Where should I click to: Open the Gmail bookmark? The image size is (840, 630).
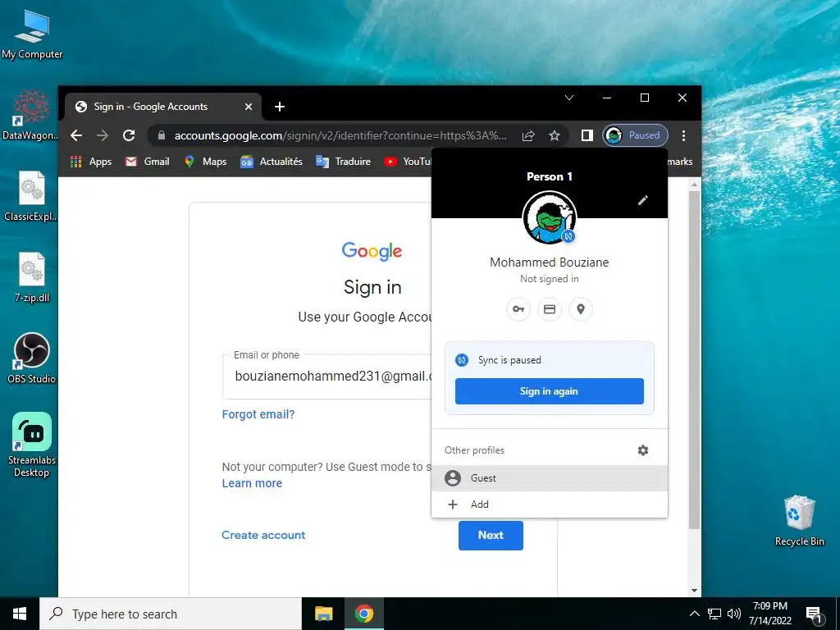(148, 162)
